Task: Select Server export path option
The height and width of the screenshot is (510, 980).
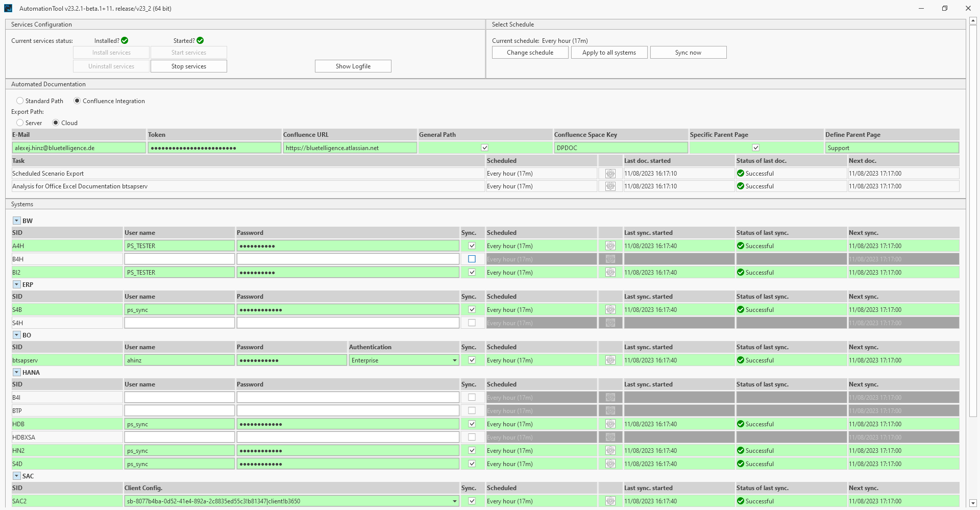Action: (x=20, y=123)
